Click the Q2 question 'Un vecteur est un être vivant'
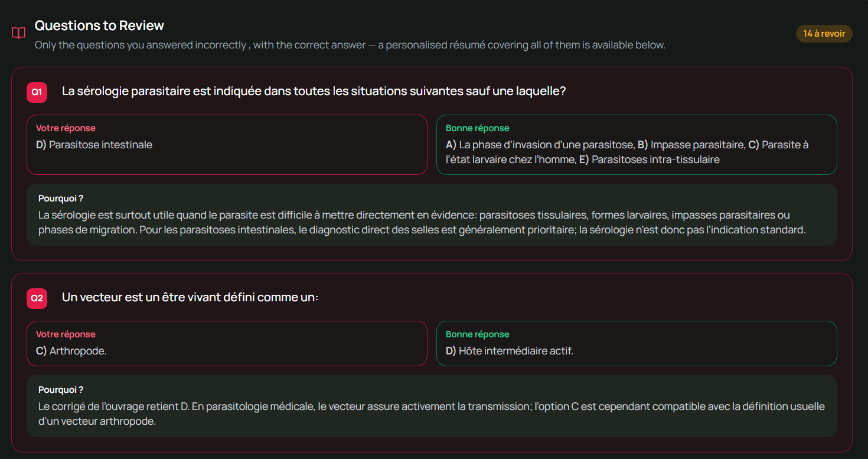 click(x=190, y=298)
